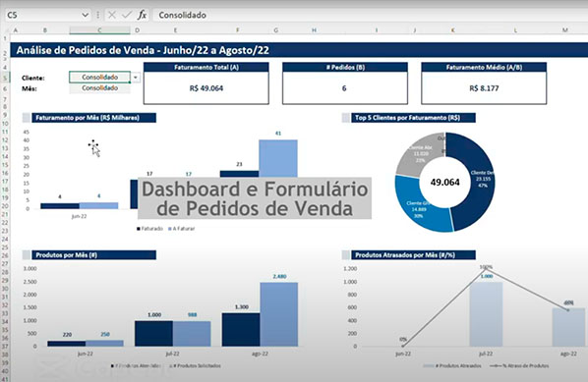The width and height of the screenshot is (588, 382).
Task: Click the gray square beside Produtos por Mês
Action: (27, 255)
